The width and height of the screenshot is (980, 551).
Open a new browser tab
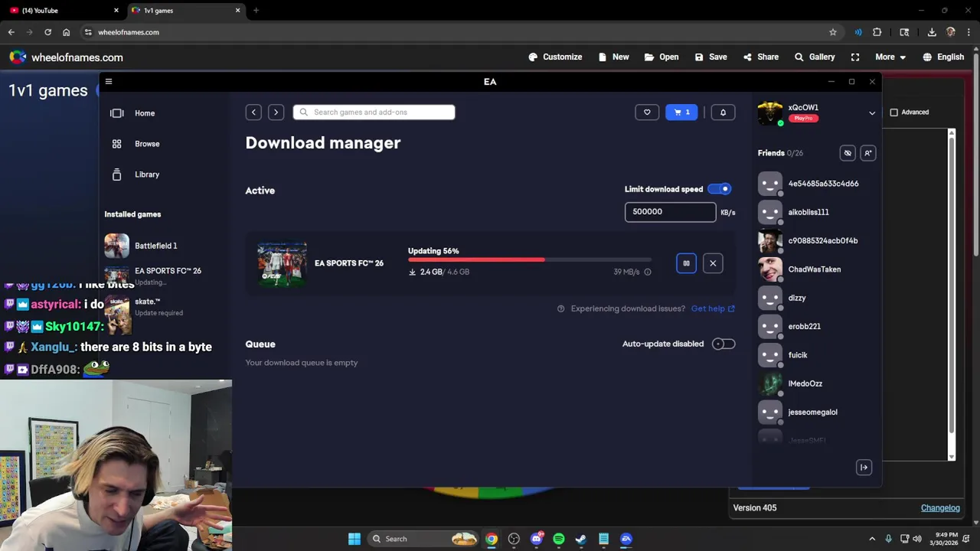256,11
